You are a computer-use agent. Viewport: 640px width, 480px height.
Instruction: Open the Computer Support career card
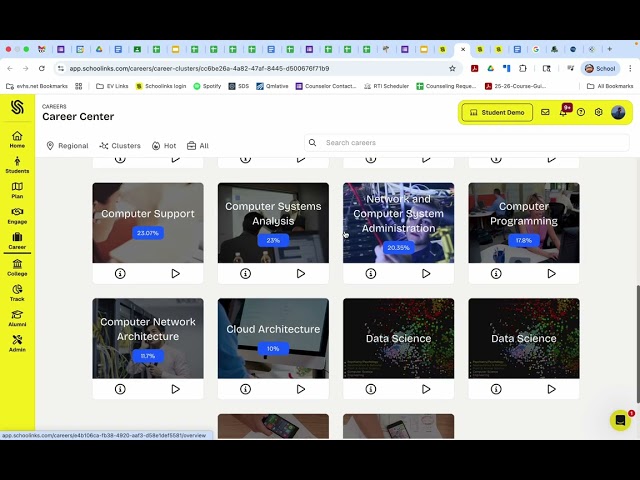click(148, 223)
